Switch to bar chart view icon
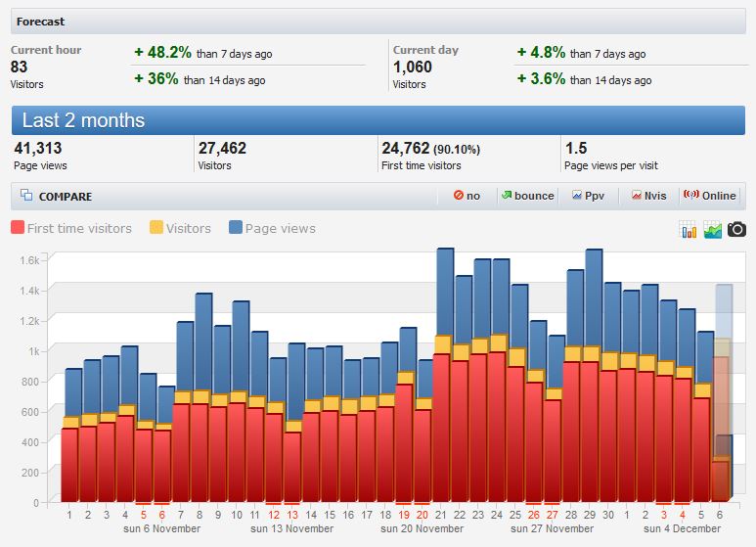 [x=688, y=230]
